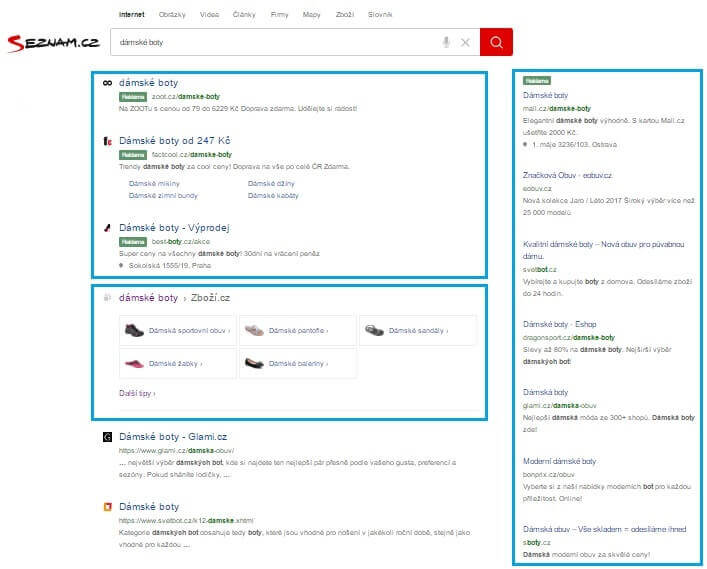The width and height of the screenshot is (707, 569).
Task: Open the svetbot.cz 'Dámské boty' organic result title
Action: pyautogui.click(x=149, y=507)
